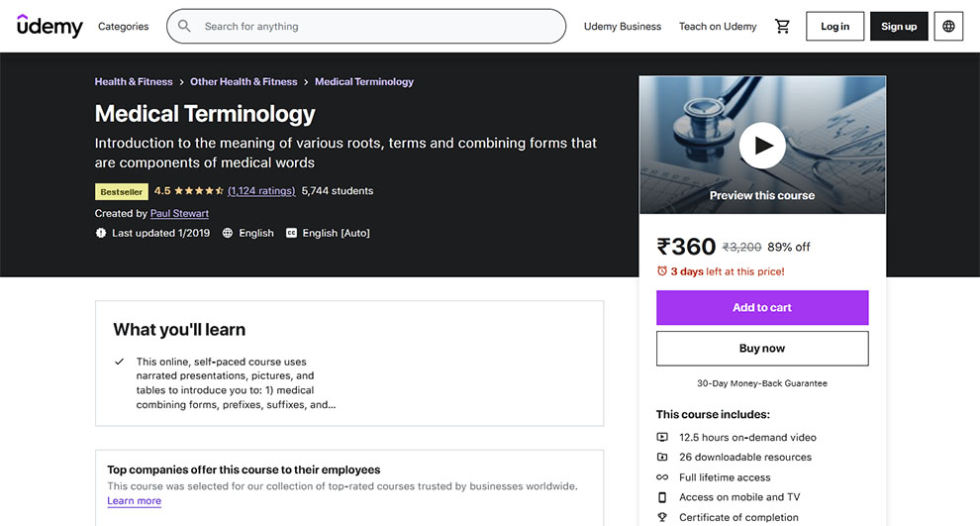980x526 pixels.
Task: Open the Learn more link
Action: pos(135,501)
